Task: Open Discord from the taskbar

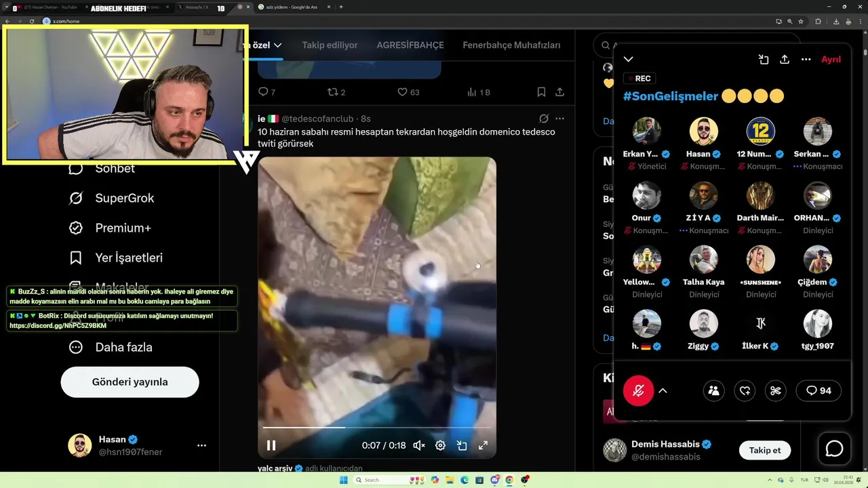Action: (x=495, y=480)
